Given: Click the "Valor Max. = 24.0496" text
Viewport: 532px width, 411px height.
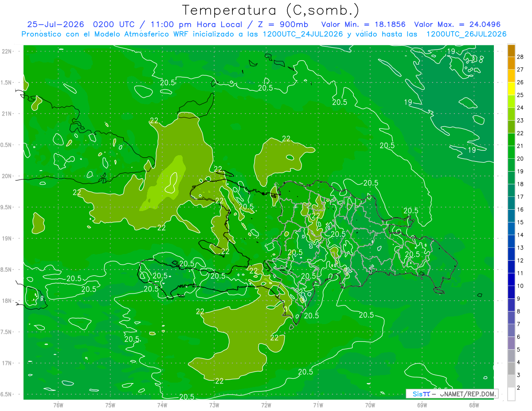Looking at the screenshot, I should [x=457, y=24].
